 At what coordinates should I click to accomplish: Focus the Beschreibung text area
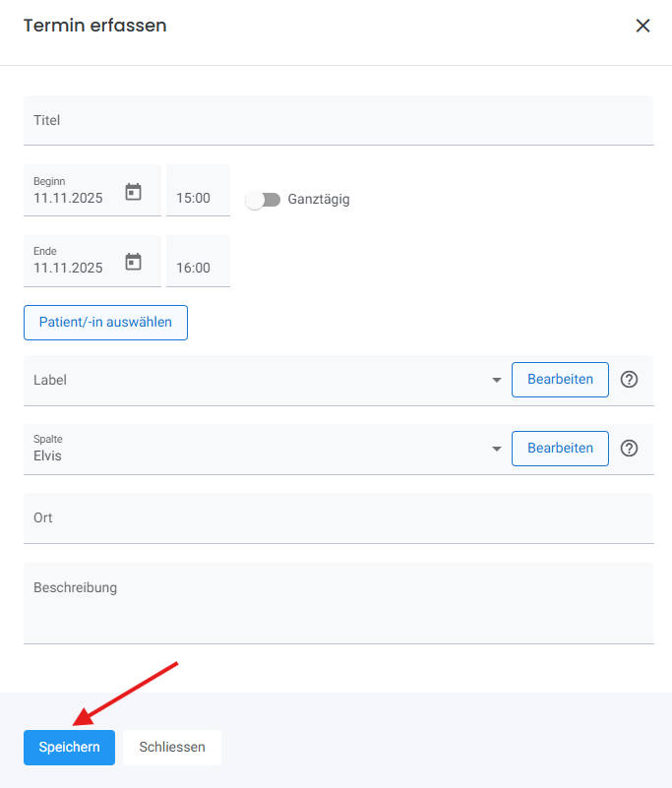(x=338, y=603)
